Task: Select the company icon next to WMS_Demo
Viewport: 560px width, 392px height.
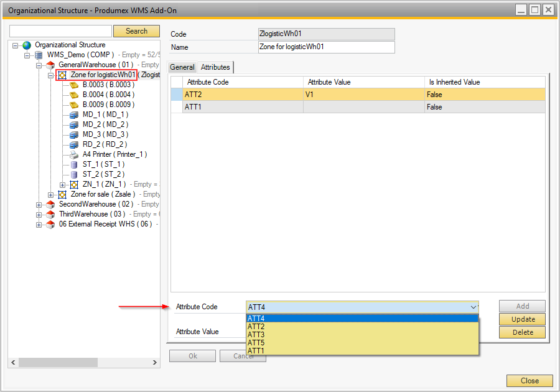Action: click(x=38, y=55)
